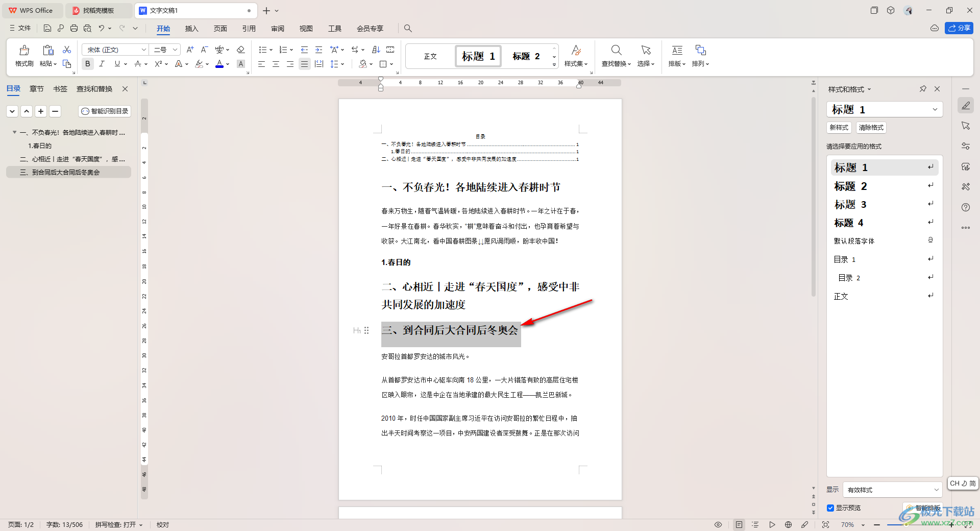Open the font name dropdown 宋体 (正文)
This screenshot has width=980, height=531.
pos(144,50)
